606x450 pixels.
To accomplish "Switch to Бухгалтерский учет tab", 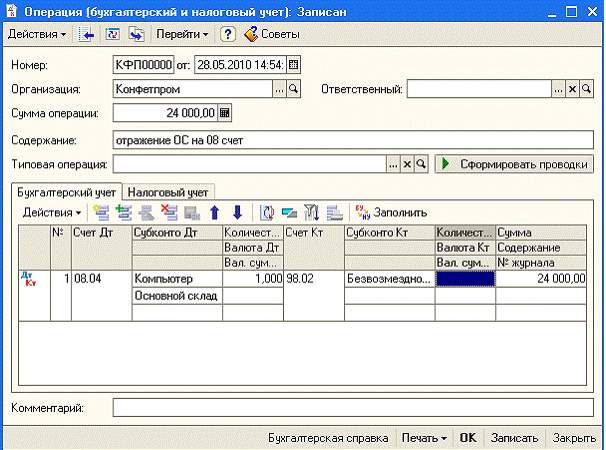I will tap(66, 192).
